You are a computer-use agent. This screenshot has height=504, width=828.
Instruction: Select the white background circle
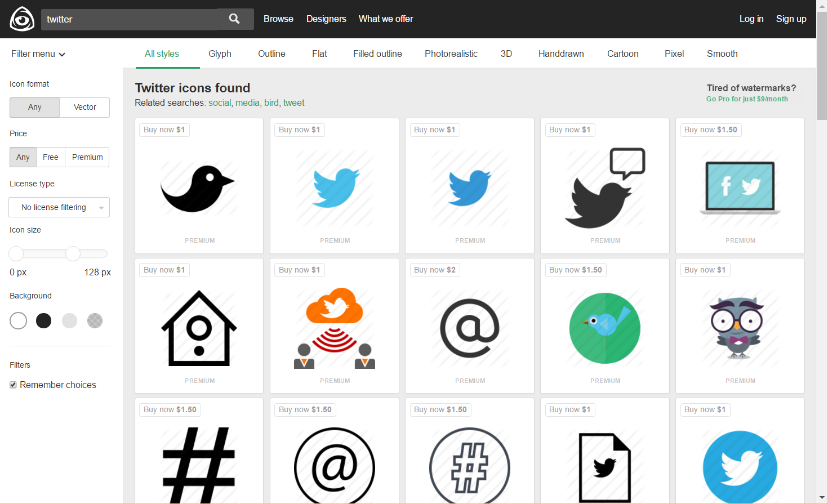point(18,320)
